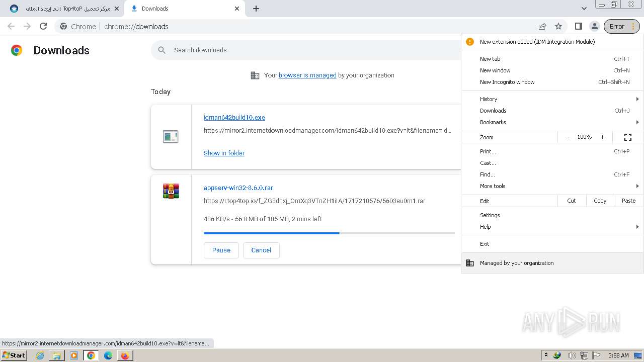Open media player taskbar icon

[74, 355]
